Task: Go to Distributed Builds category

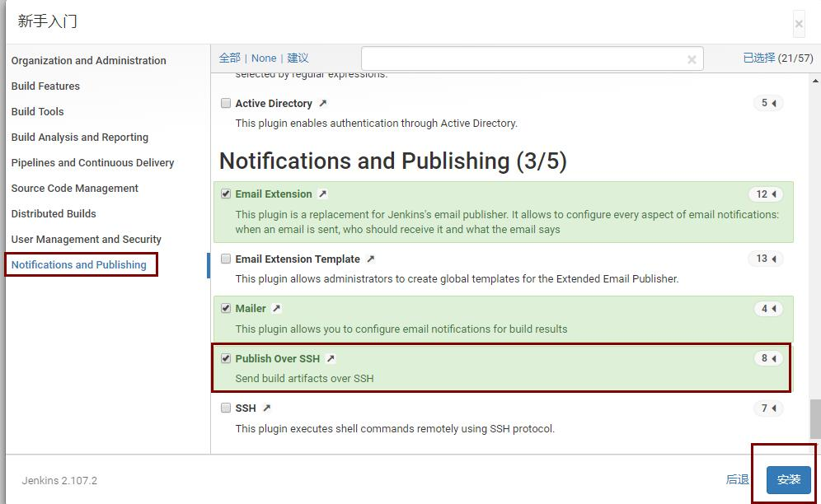Action: point(54,213)
